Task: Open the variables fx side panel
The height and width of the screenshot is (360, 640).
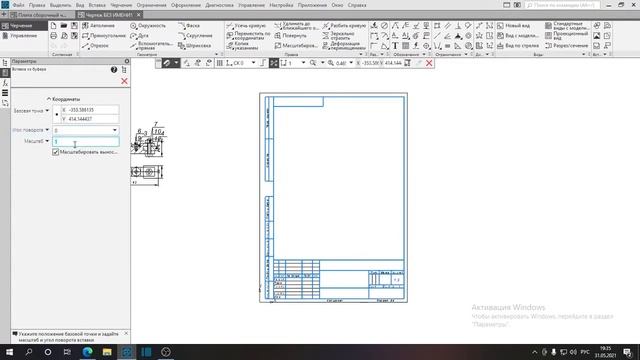Action: pyautogui.click(x=5, y=83)
